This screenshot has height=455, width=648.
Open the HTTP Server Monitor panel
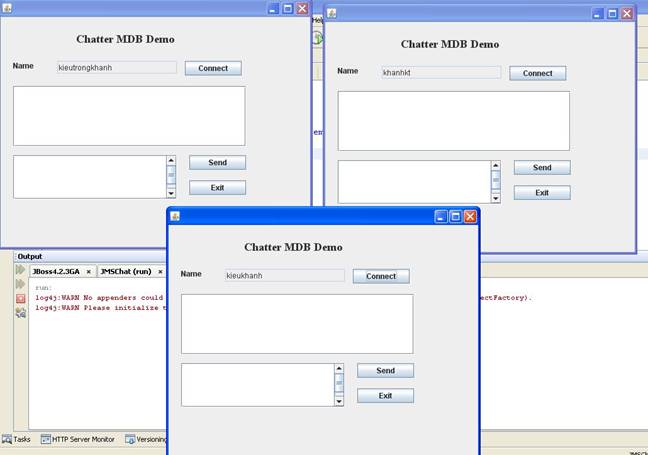[x=78, y=439]
